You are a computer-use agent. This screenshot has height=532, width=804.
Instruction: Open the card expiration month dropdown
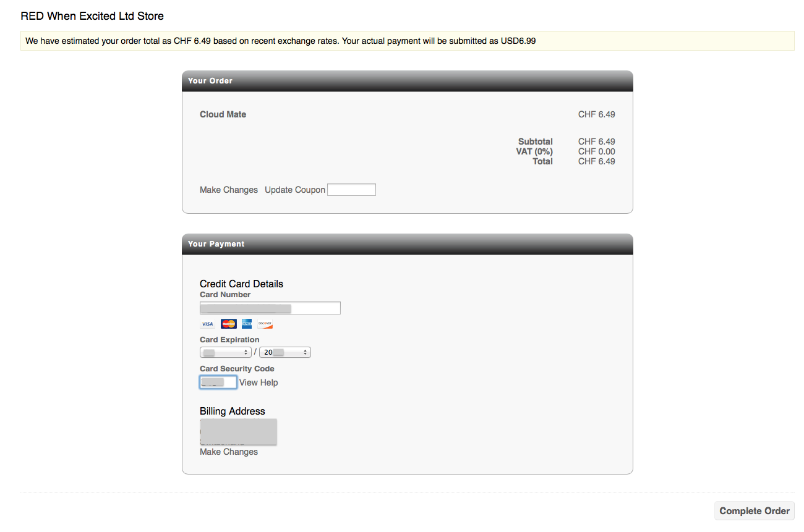[x=226, y=352]
